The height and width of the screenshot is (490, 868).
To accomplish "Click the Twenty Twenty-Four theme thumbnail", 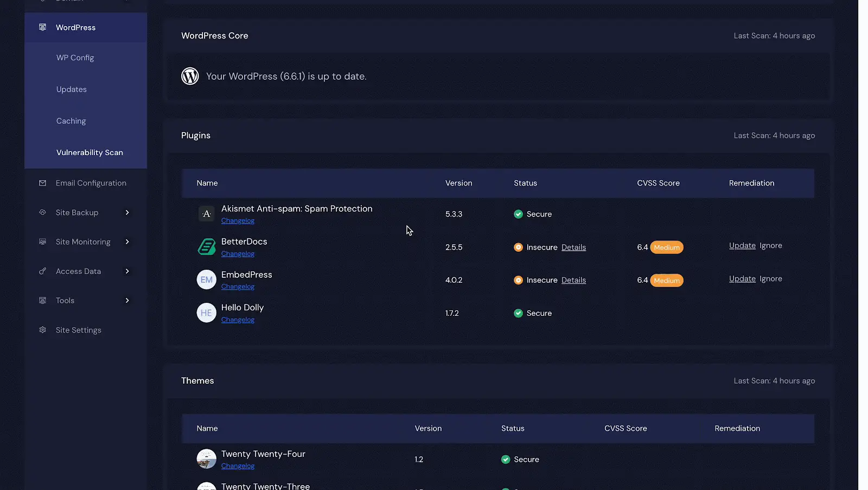I will coord(206,459).
